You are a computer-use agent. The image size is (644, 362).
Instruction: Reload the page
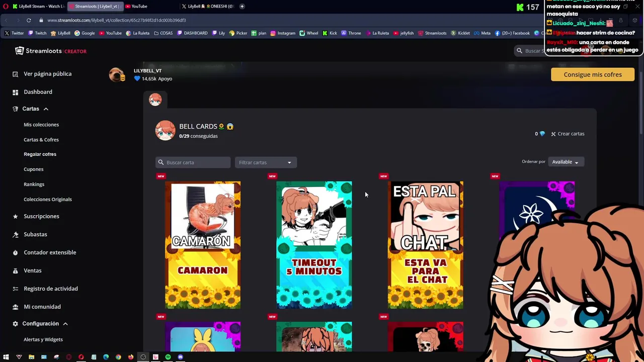click(29, 20)
